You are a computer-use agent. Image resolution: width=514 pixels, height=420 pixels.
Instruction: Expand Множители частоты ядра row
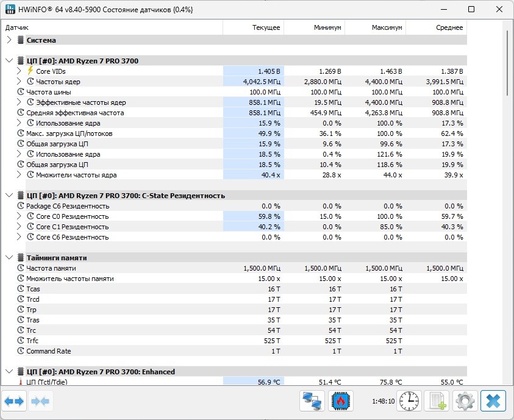[x=19, y=174]
